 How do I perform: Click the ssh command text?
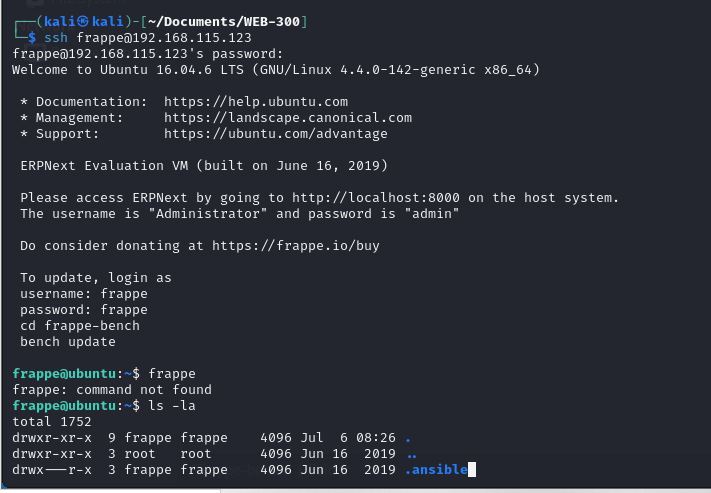pyautogui.click(x=56, y=38)
